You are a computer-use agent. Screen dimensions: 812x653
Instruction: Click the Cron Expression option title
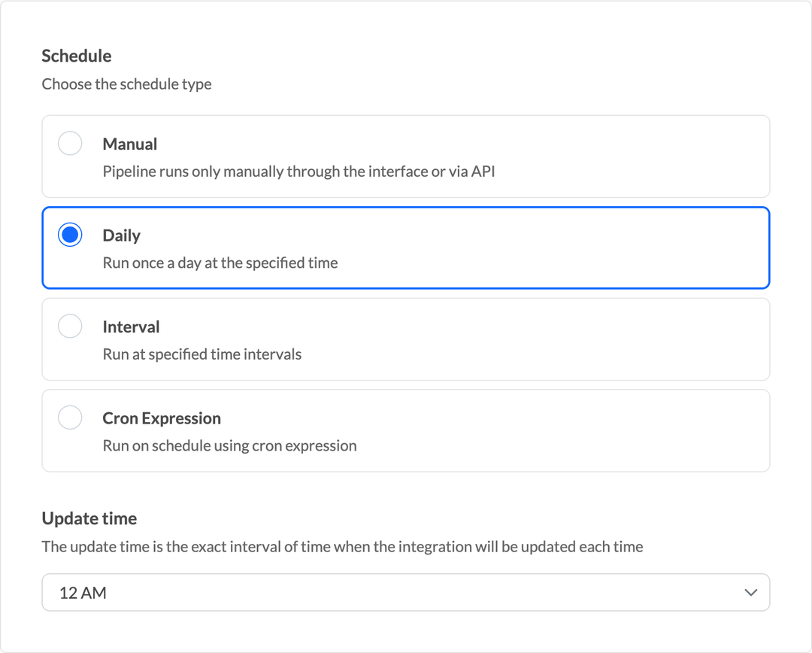tap(162, 418)
